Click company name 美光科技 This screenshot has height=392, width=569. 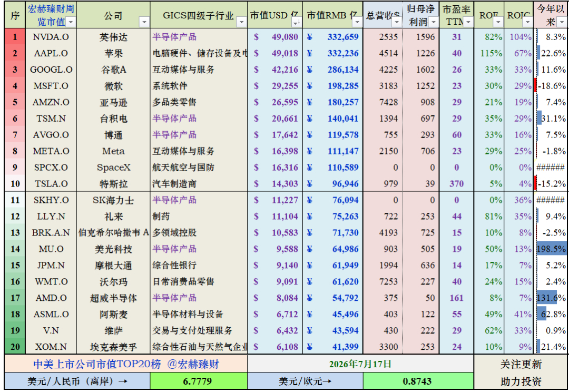[114, 249]
